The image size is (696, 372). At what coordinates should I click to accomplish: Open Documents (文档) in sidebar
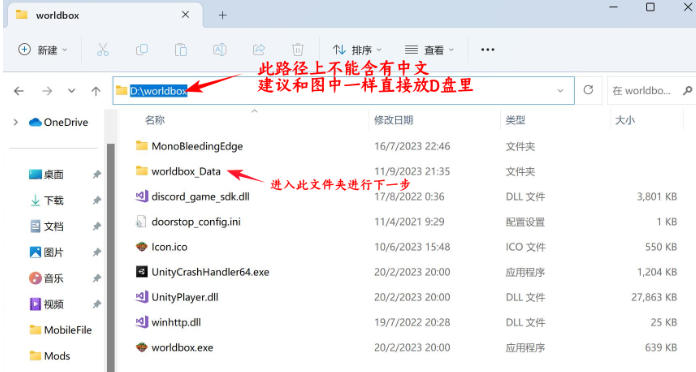tap(46, 226)
